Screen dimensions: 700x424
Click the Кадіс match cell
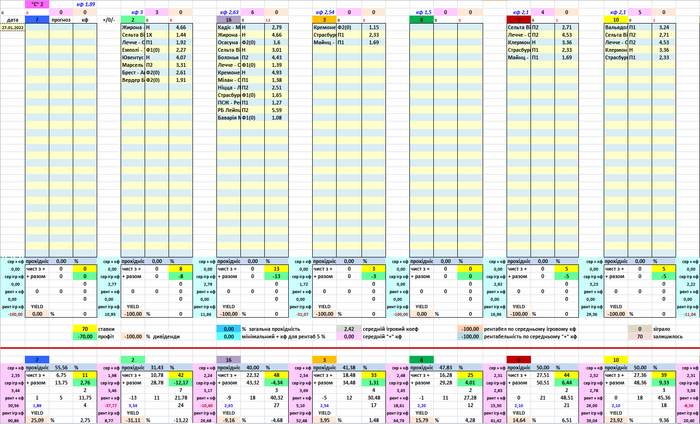pyautogui.click(x=229, y=27)
